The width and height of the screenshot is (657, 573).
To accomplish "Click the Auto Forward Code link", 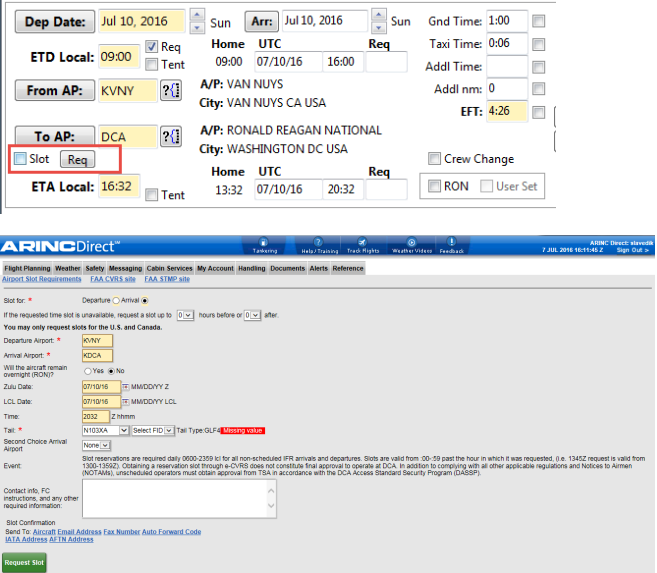I will pos(171,532).
